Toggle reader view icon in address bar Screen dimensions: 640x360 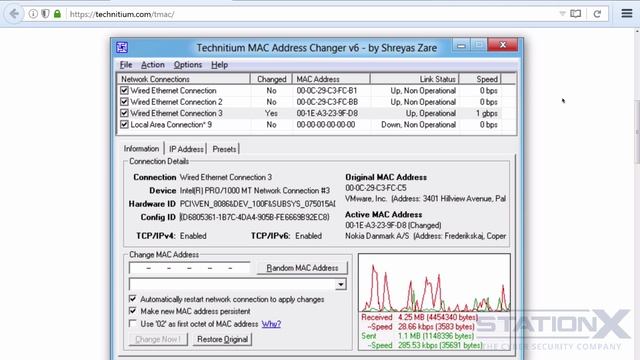pos(576,14)
